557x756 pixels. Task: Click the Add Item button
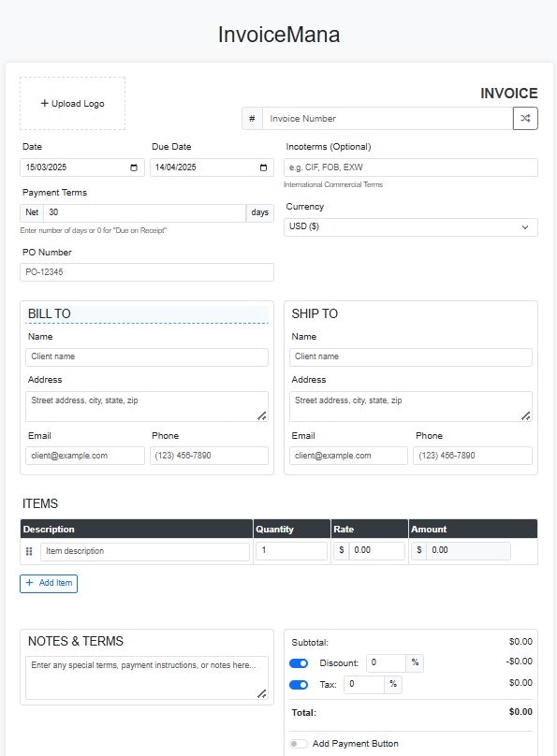[x=49, y=584]
